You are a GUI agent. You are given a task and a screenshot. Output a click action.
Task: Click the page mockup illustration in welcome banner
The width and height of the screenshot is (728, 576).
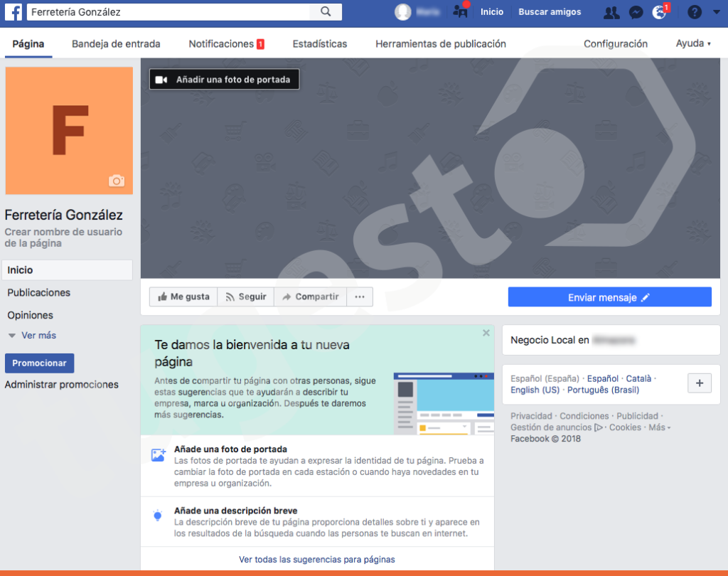click(x=444, y=403)
